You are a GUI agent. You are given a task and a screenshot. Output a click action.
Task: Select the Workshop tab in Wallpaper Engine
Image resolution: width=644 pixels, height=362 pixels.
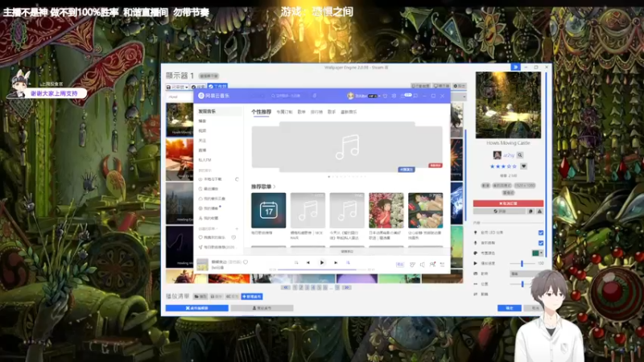coord(217,87)
